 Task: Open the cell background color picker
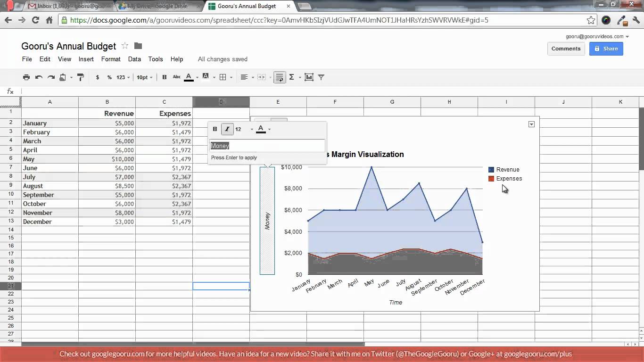point(206,77)
